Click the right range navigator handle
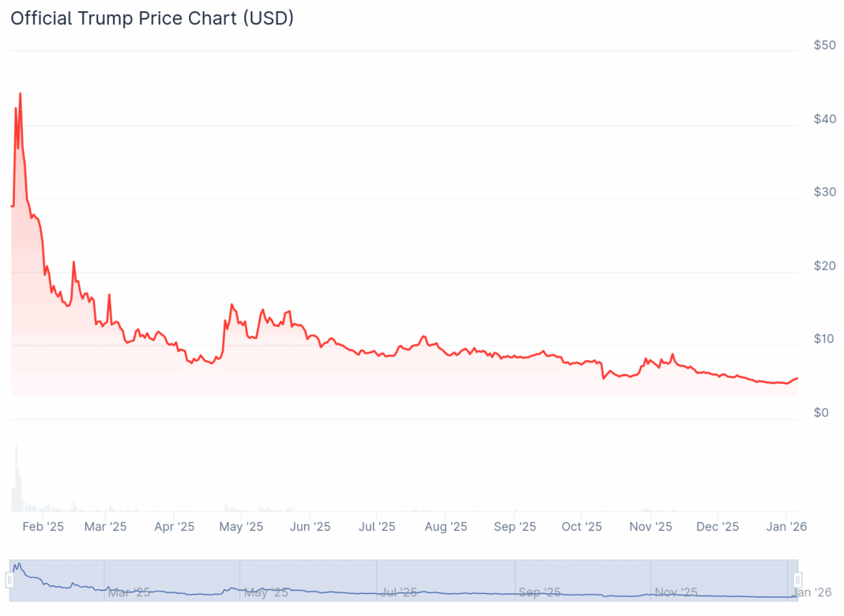Screen dimensions: 844x616 point(798,580)
